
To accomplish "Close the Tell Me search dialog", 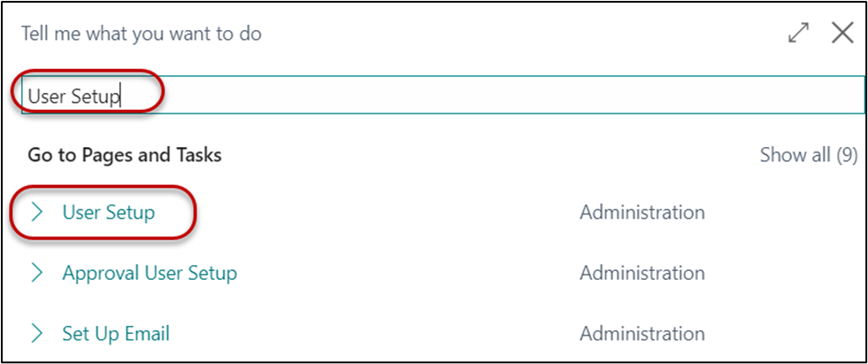I will point(842,34).
